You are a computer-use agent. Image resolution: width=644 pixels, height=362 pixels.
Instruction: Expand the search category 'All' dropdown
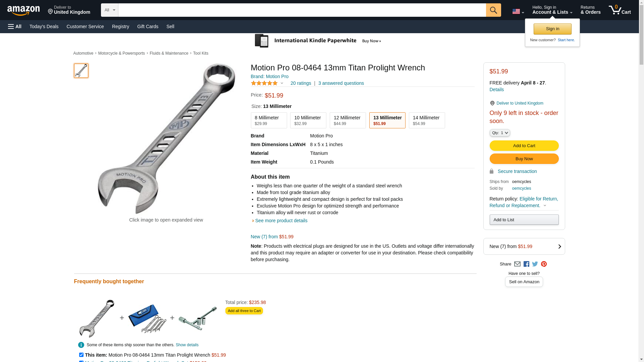[x=109, y=10]
